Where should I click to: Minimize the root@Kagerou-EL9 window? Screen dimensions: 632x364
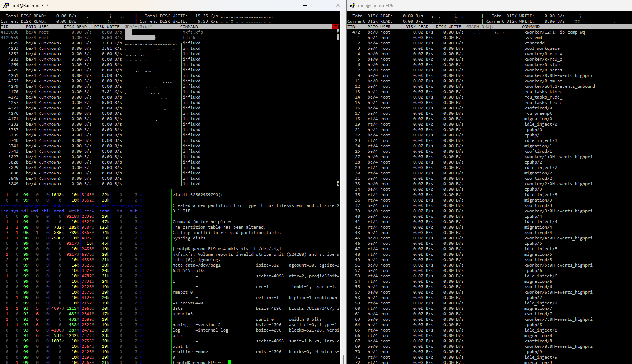point(305,5)
